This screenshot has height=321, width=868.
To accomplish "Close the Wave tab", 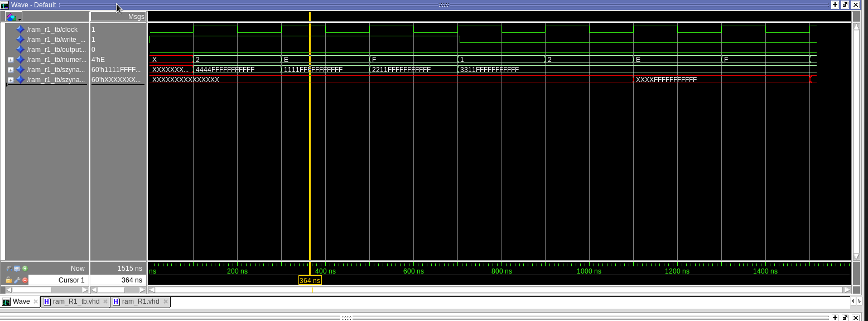I will pos(36,301).
